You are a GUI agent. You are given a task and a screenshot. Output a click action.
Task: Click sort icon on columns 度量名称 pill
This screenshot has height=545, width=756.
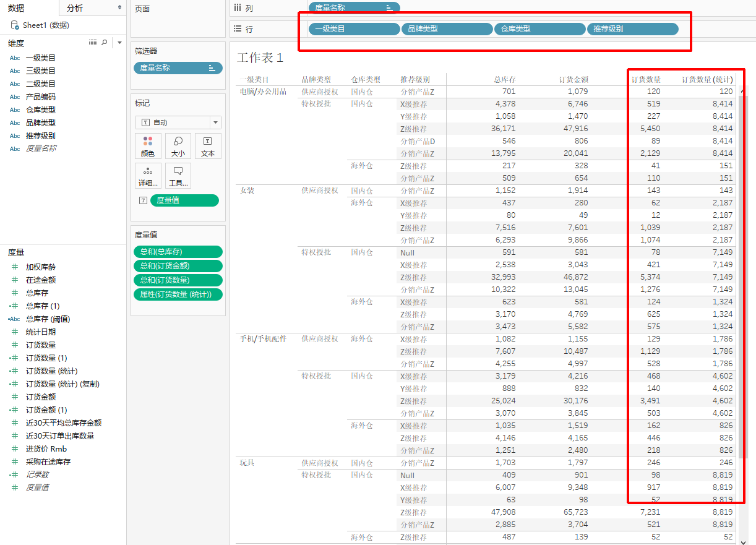click(389, 8)
